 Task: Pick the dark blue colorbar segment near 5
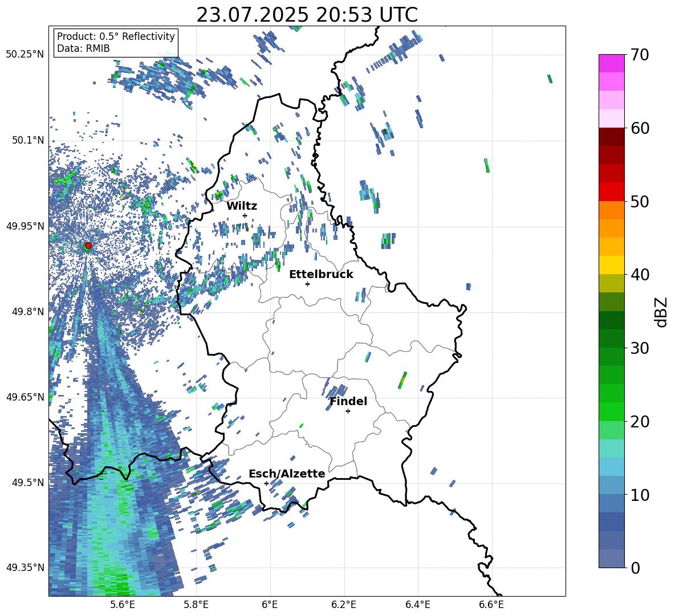coord(611,522)
